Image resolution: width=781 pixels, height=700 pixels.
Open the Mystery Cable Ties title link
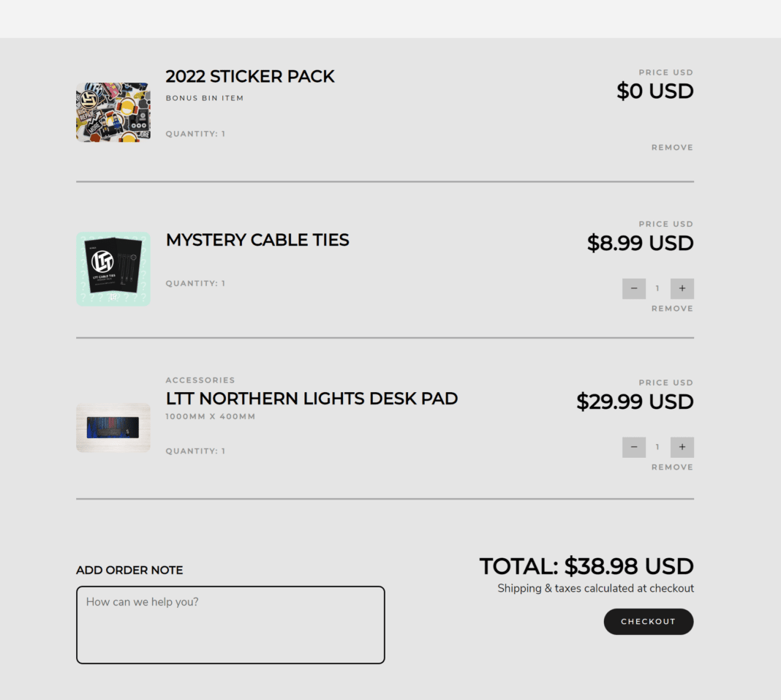pos(257,240)
